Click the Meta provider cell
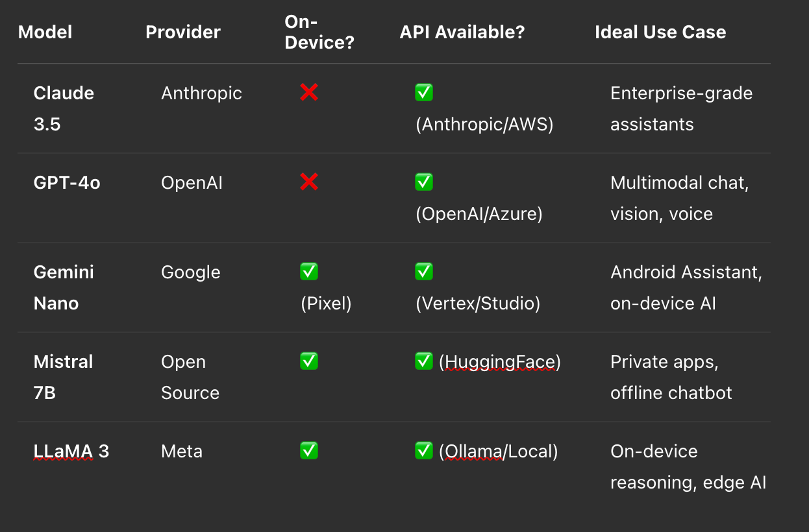Image resolution: width=809 pixels, height=532 pixels. click(182, 452)
